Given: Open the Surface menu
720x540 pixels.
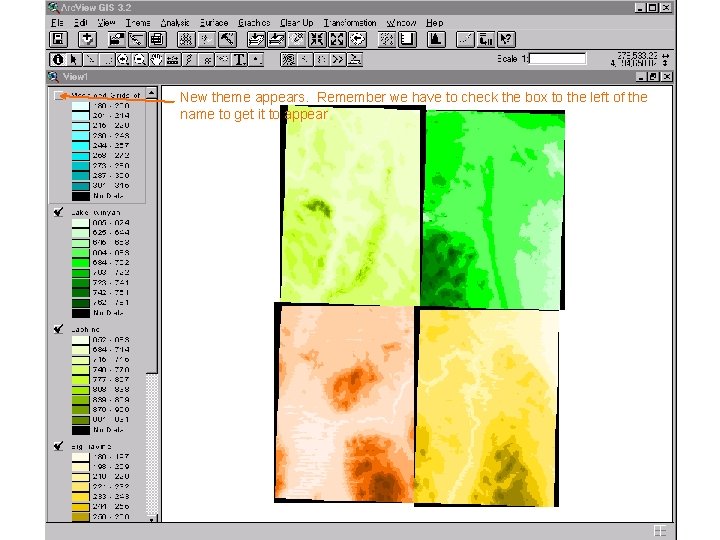Looking at the screenshot, I should pyautogui.click(x=214, y=23).
